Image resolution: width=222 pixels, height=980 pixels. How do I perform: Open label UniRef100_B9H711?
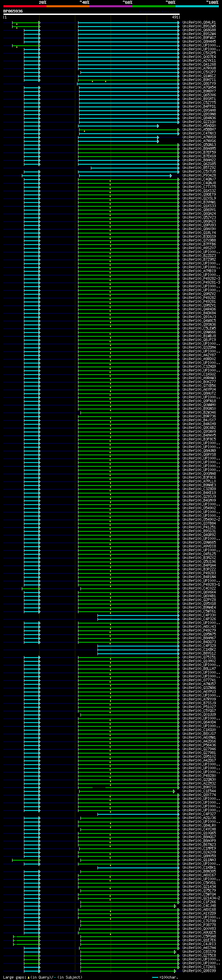pos(199,80)
